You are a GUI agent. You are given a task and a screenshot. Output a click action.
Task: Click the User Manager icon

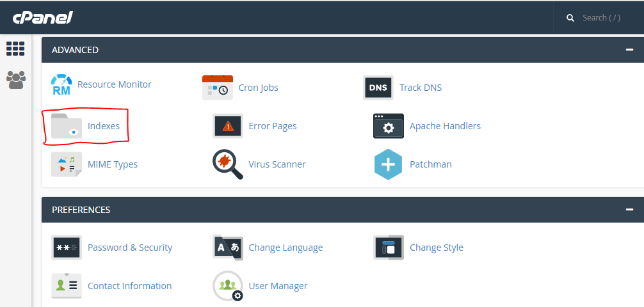[228, 286]
